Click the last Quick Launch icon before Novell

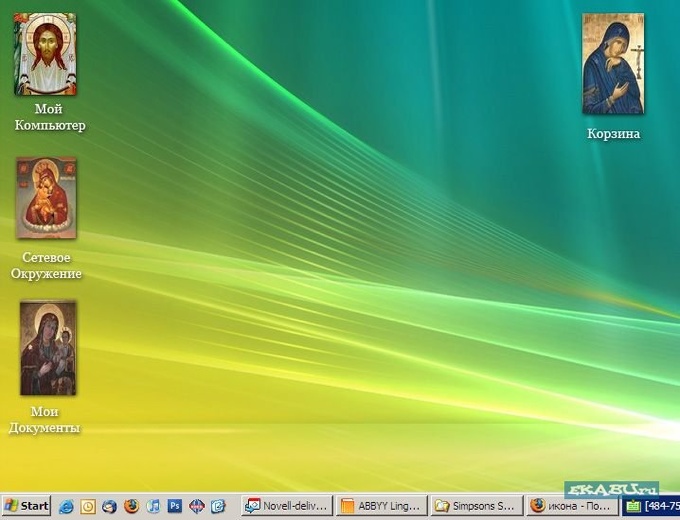pyautogui.click(x=218, y=506)
